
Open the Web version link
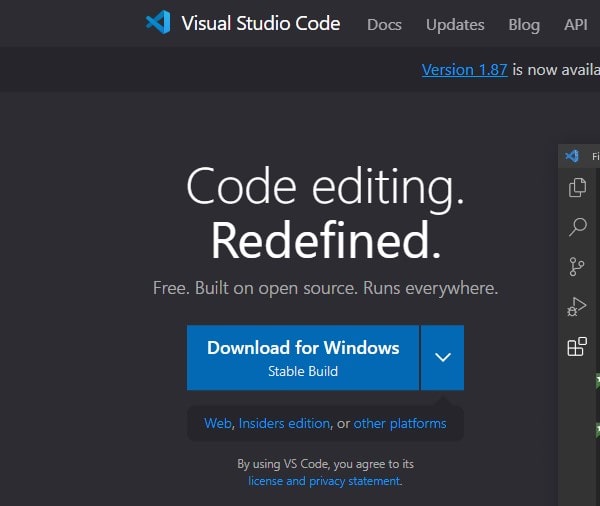pos(218,423)
